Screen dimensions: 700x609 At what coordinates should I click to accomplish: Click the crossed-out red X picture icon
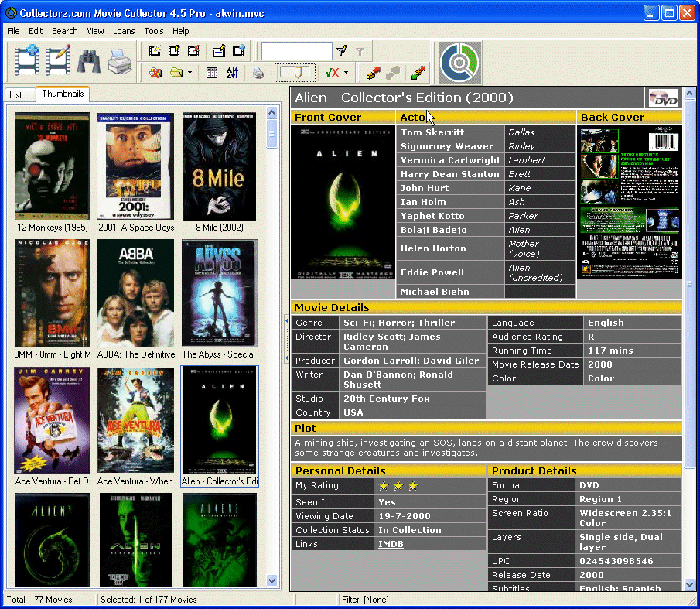click(155, 72)
